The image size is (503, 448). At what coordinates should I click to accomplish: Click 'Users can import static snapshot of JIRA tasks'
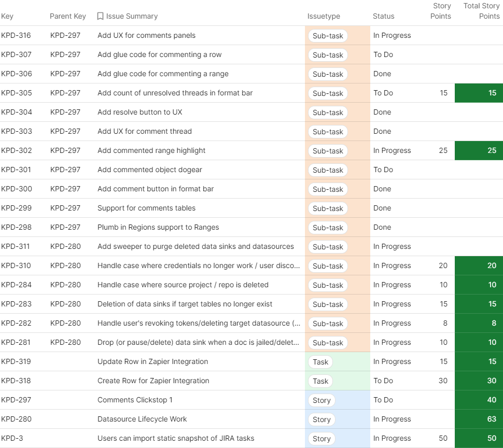click(x=176, y=438)
